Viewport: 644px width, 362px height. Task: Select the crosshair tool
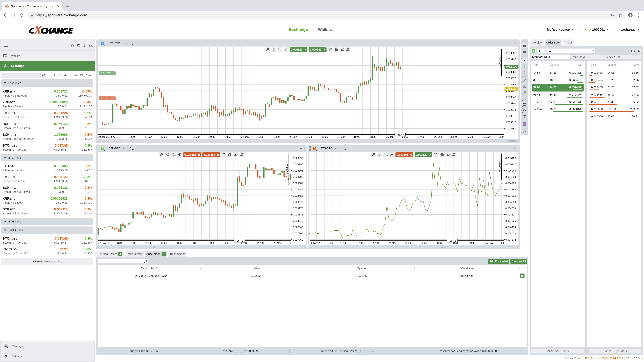(x=525, y=67)
